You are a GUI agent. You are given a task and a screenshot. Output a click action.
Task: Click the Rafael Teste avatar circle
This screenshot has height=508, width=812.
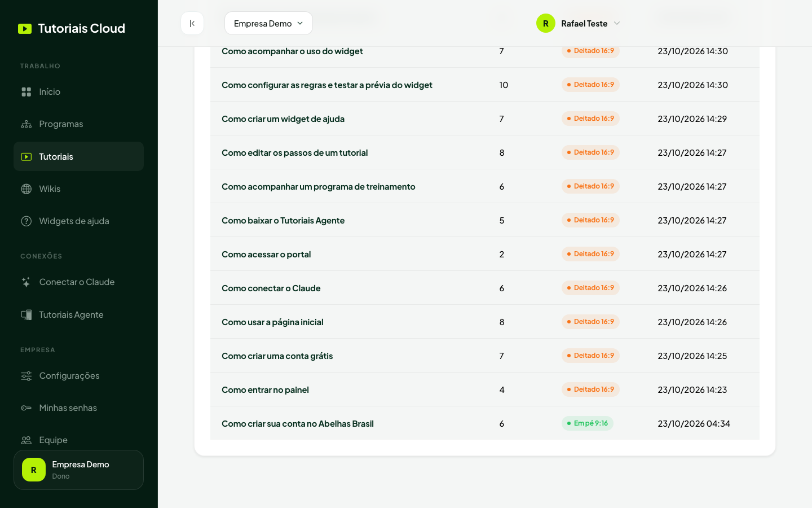coord(545,23)
